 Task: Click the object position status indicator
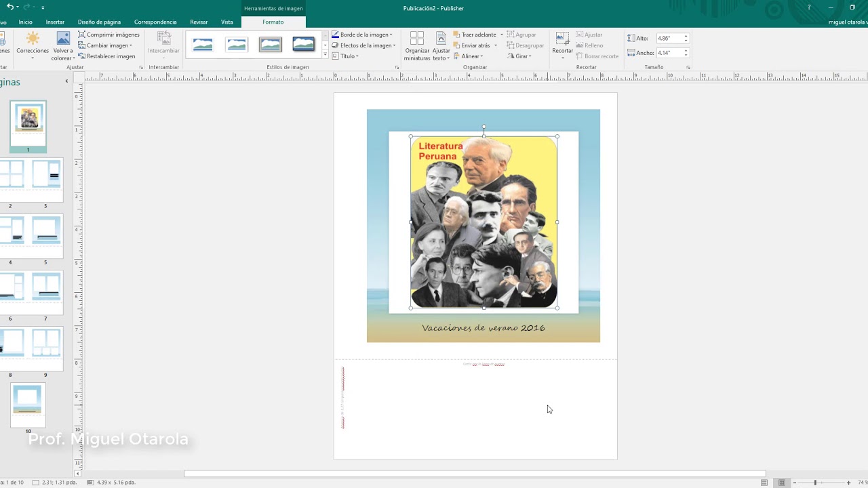pyautogui.click(x=56, y=483)
